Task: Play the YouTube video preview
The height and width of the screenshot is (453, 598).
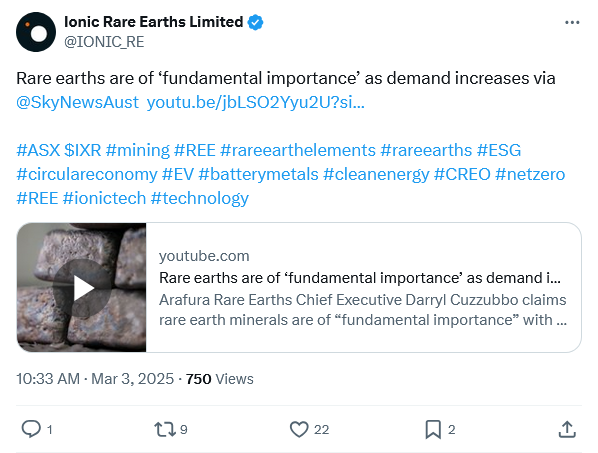Action: tap(82, 288)
